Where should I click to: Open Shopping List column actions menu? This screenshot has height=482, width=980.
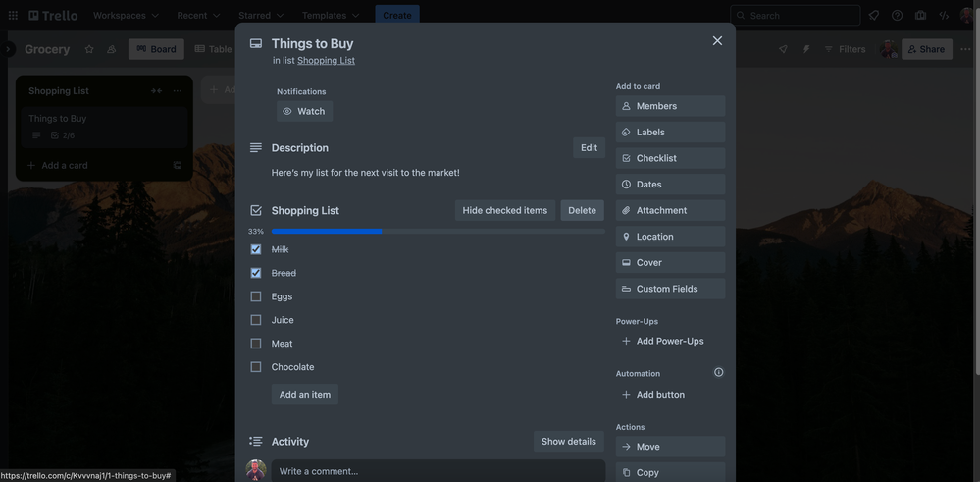178,90
